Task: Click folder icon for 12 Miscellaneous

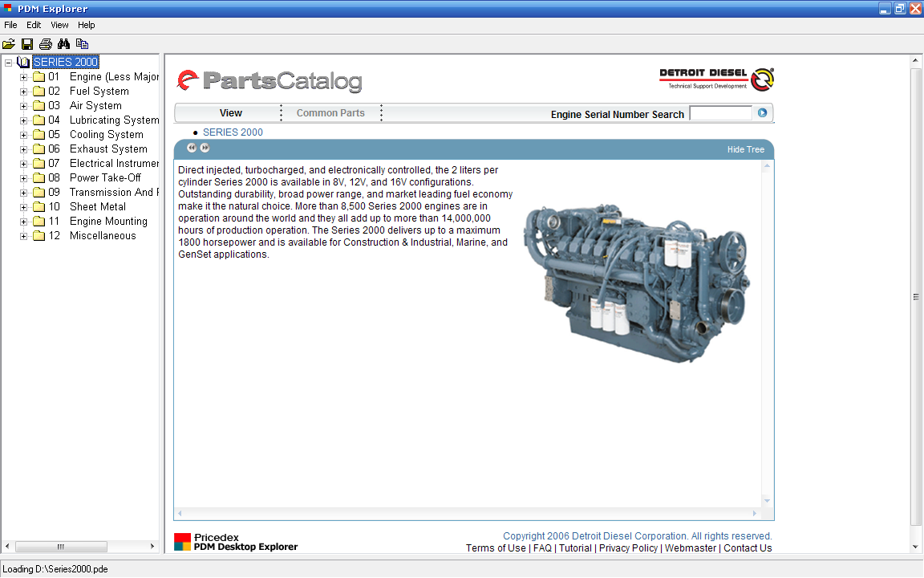Action: coord(38,236)
